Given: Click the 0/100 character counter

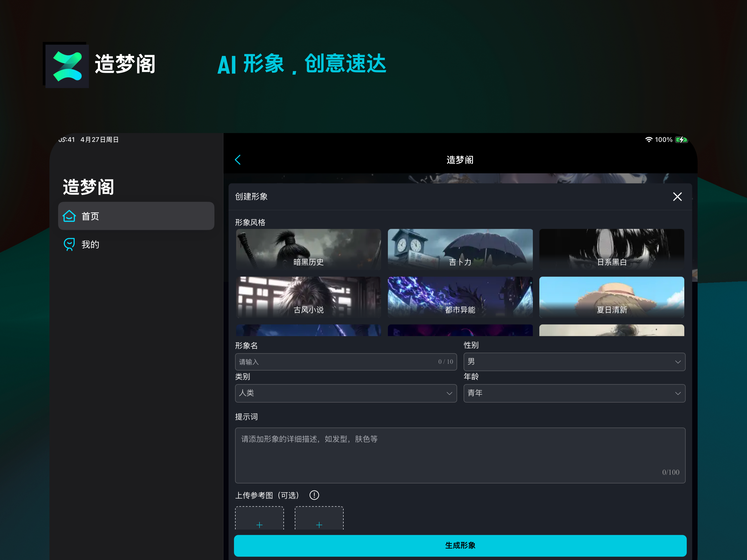Looking at the screenshot, I should tap(671, 472).
